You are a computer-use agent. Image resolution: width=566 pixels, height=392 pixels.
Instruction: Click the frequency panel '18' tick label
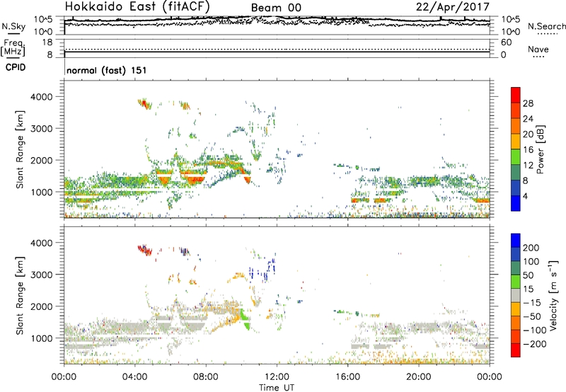pos(47,42)
